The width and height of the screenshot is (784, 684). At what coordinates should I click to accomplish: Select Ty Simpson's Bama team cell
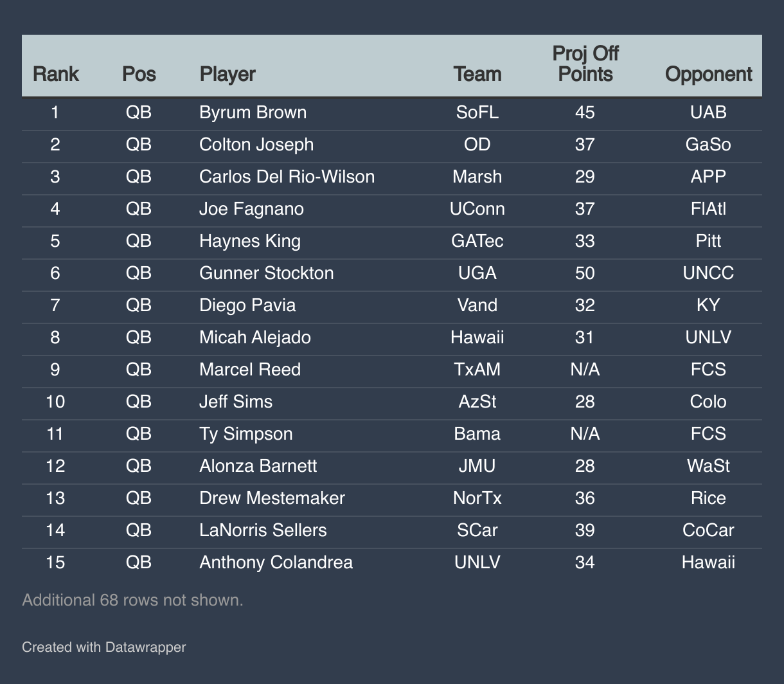coord(477,434)
